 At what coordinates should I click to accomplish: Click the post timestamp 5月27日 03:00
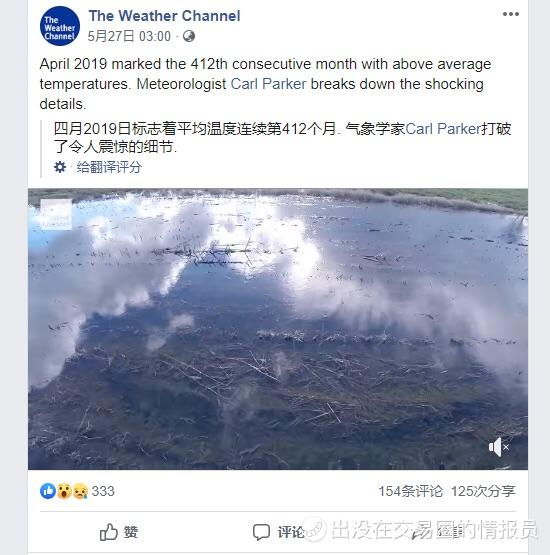click(129, 36)
